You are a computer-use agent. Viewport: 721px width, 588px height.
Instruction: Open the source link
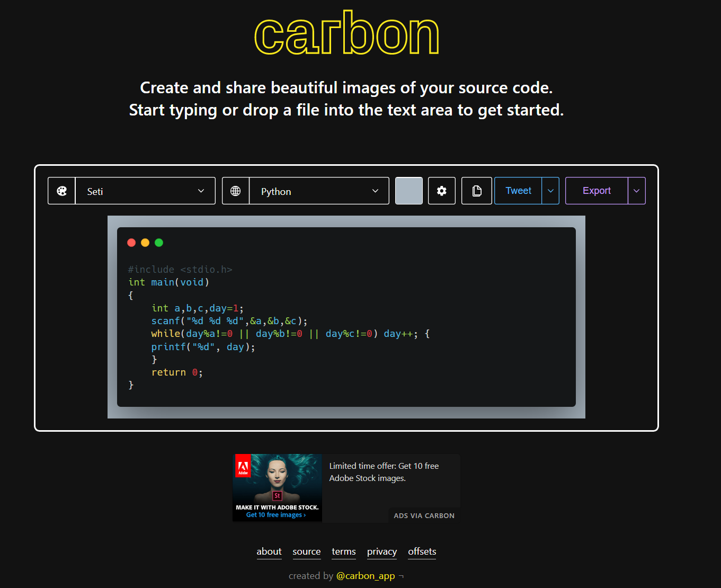point(307,551)
